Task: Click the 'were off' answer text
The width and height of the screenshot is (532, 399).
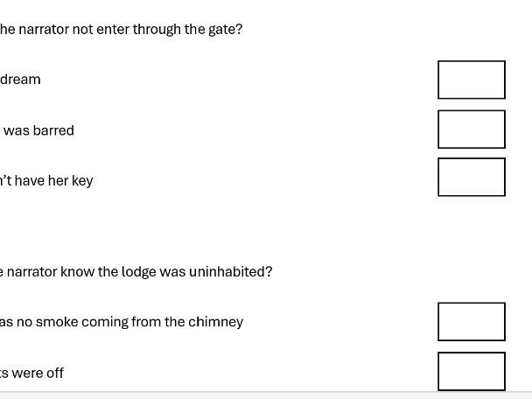Action: point(32,373)
